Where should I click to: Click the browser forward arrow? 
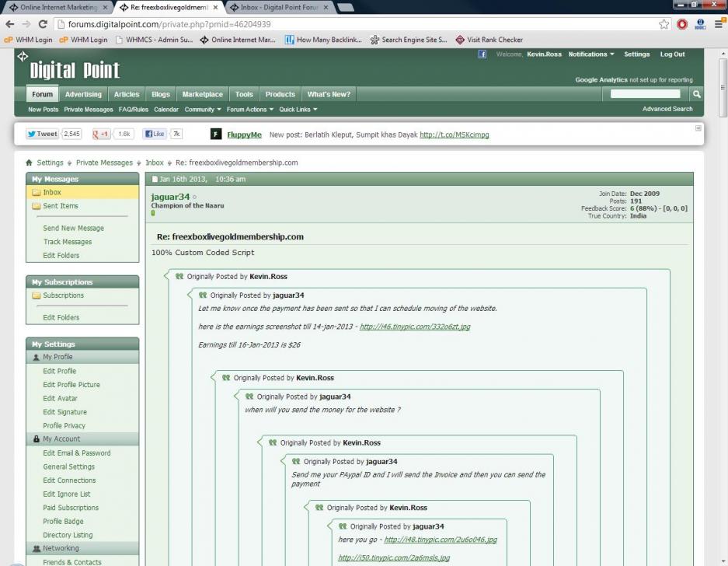[26, 24]
